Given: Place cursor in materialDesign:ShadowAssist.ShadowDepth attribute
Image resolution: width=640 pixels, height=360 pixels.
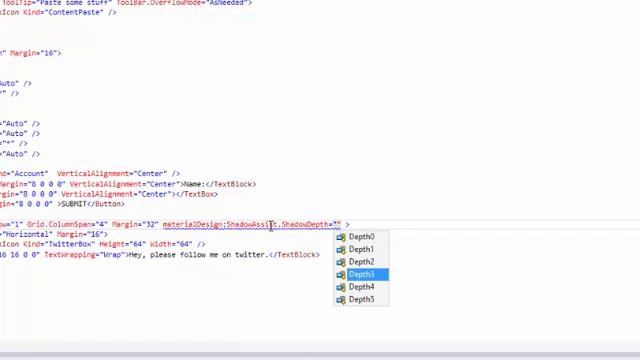Looking at the screenshot, I should pos(251,224).
